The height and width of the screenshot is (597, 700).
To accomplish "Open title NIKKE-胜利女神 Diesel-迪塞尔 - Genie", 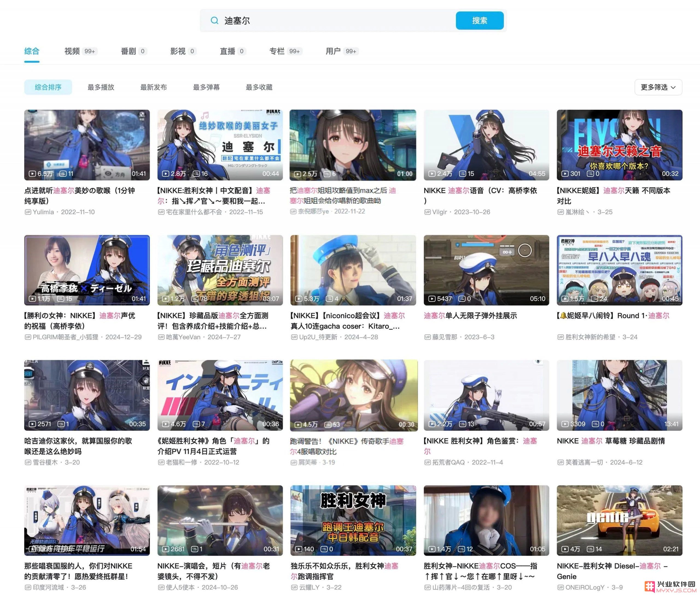I will tap(612, 571).
